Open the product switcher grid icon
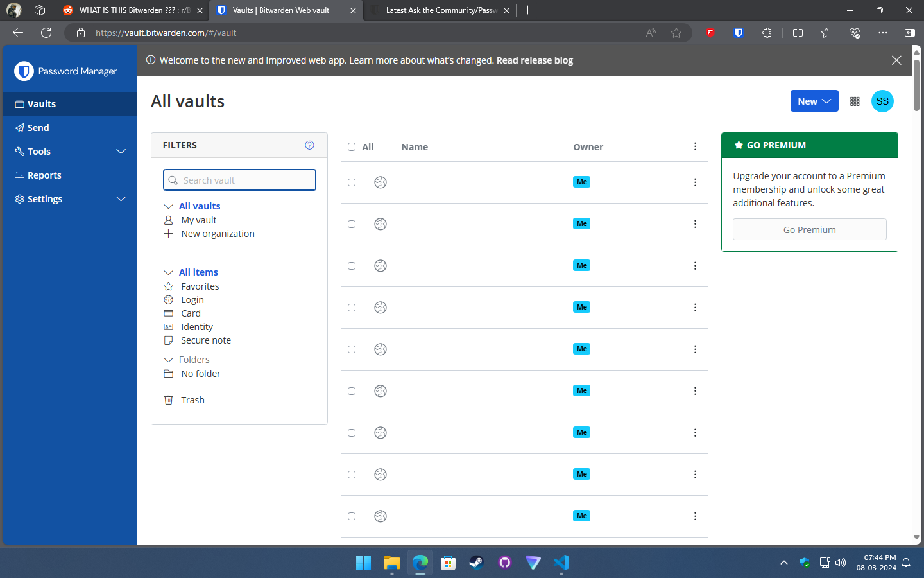 (x=855, y=101)
